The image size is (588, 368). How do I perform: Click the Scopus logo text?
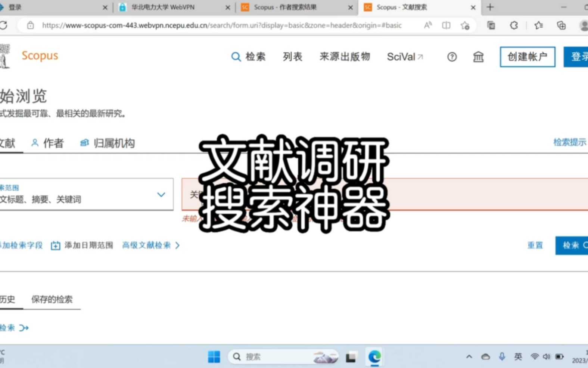[x=40, y=56]
